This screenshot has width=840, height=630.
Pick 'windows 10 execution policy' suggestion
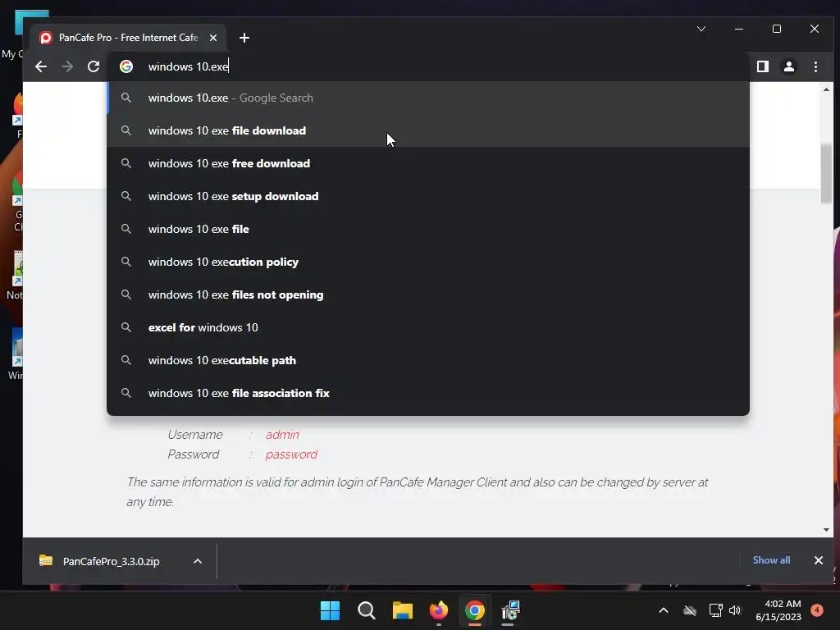[428, 262]
